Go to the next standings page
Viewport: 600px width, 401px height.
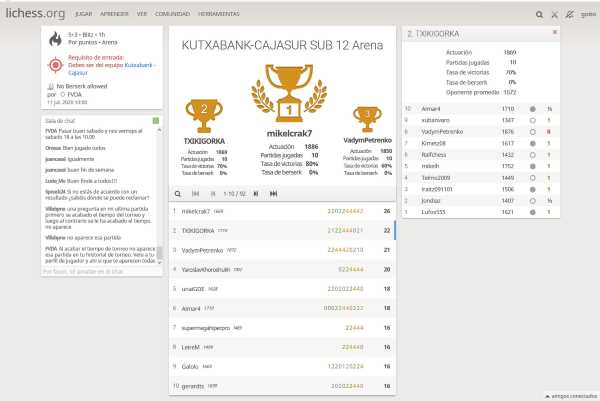point(255,193)
